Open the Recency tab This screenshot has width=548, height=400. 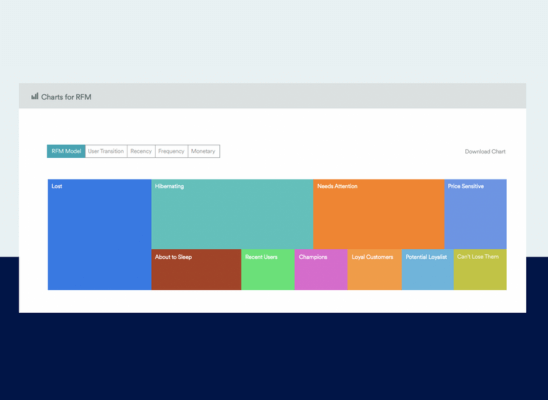(x=141, y=151)
